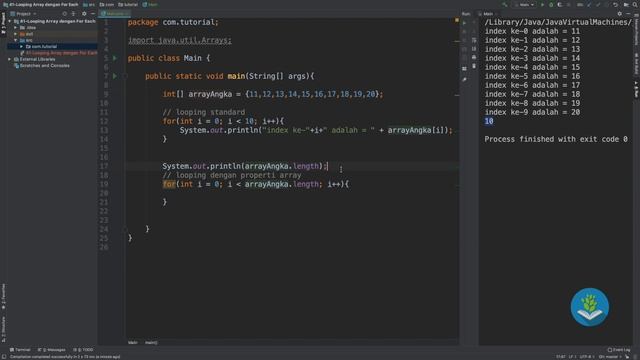Click the UTF-8 encoding status entry
This screenshot has height=360, width=640.
tap(587, 357)
